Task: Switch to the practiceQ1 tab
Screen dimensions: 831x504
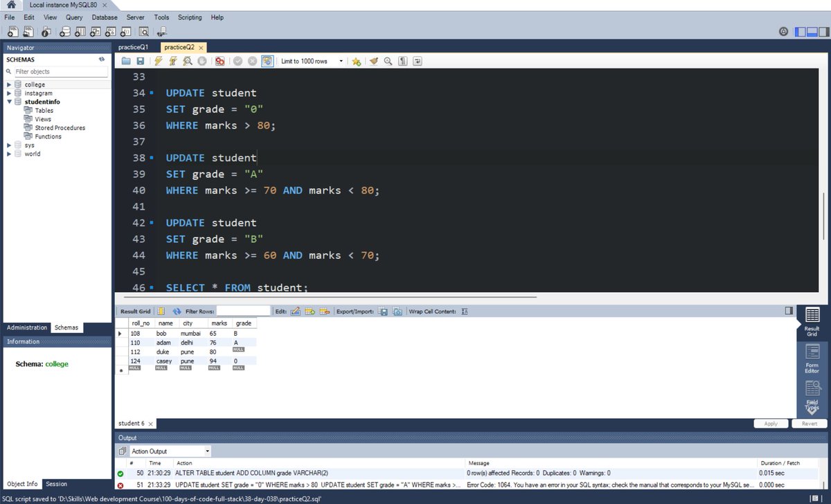Action: click(x=133, y=47)
